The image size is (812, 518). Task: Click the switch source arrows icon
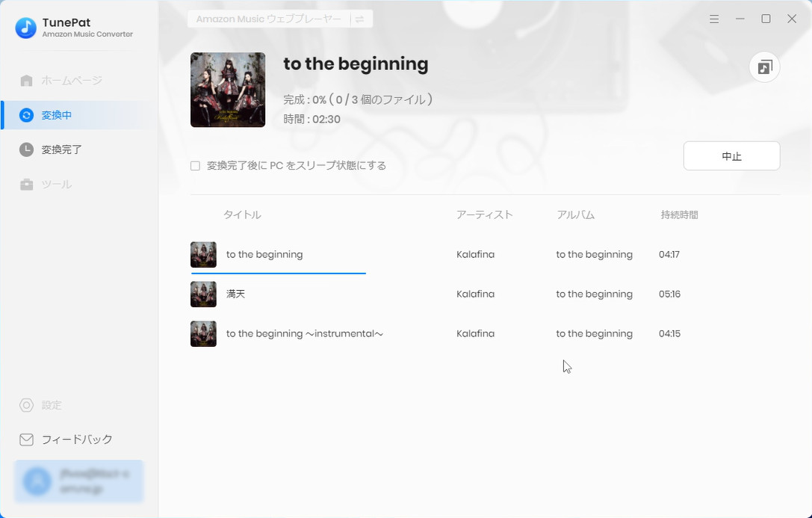pos(359,19)
